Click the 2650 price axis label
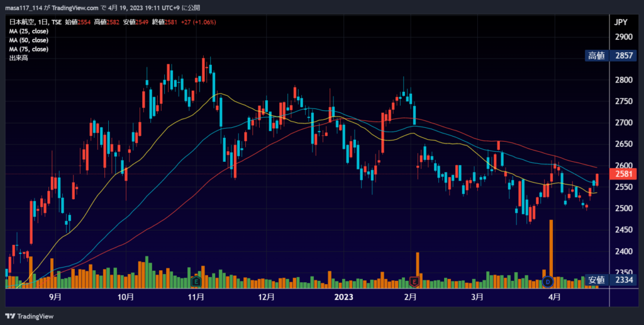644x325 pixels. pyautogui.click(x=623, y=144)
